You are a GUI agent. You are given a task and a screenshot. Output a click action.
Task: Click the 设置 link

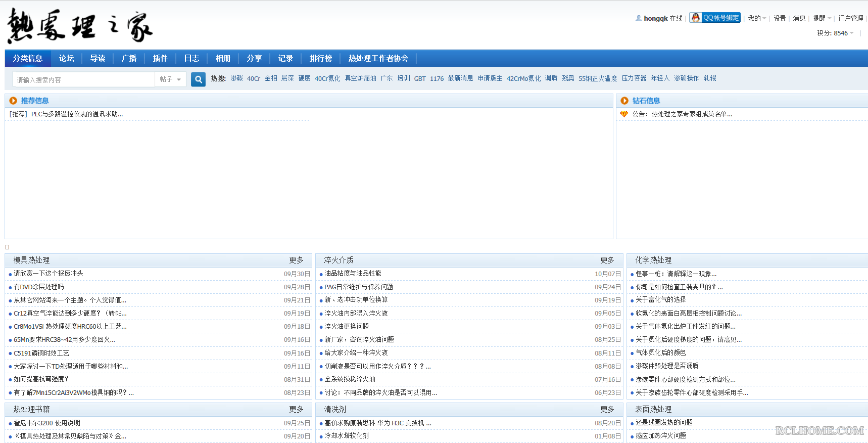click(x=780, y=18)
